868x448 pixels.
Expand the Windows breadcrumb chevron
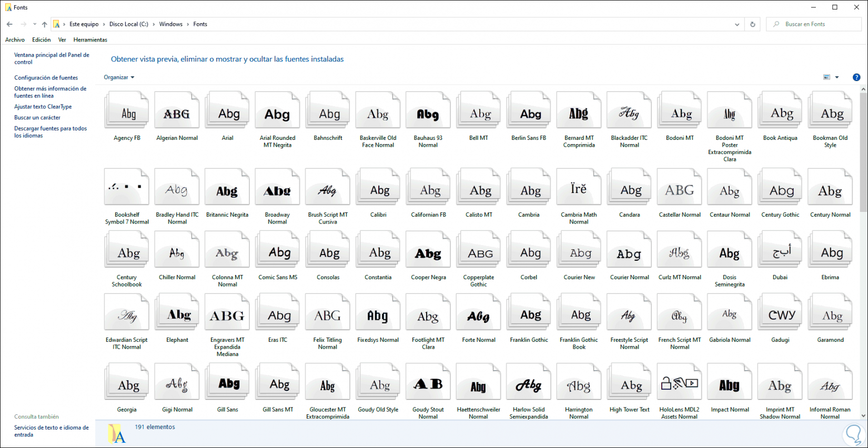pyautogui.click(x=188, y=24)
